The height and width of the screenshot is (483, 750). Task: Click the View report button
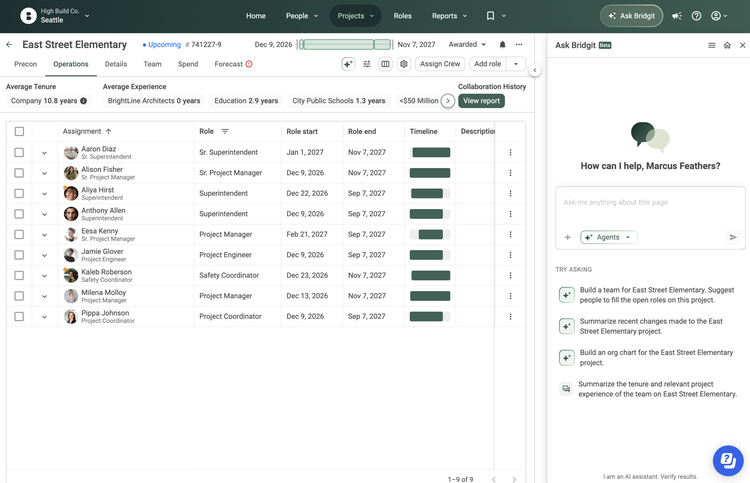[x=481, y=101]
